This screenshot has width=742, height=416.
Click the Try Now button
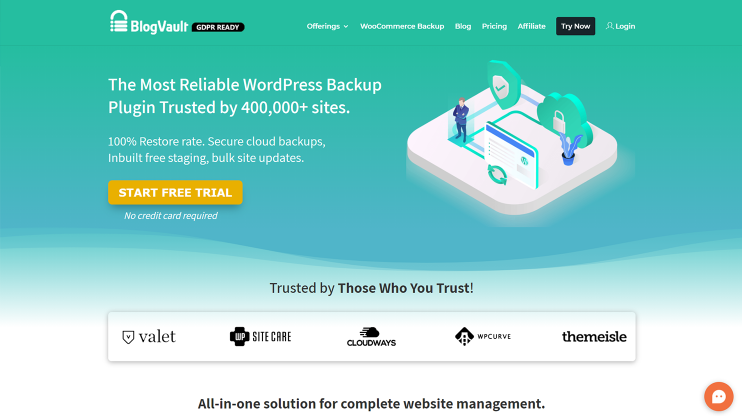[575, 26]
